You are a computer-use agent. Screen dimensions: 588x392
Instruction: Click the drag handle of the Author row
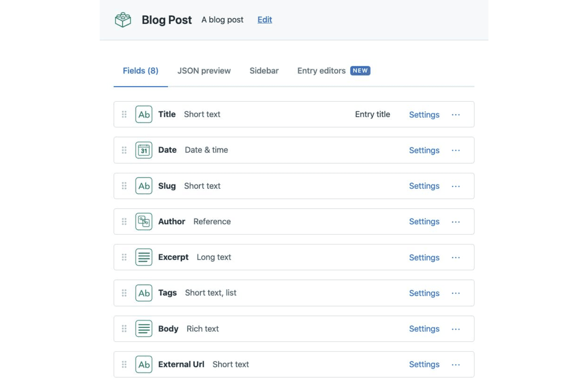(x=124, y=222)
